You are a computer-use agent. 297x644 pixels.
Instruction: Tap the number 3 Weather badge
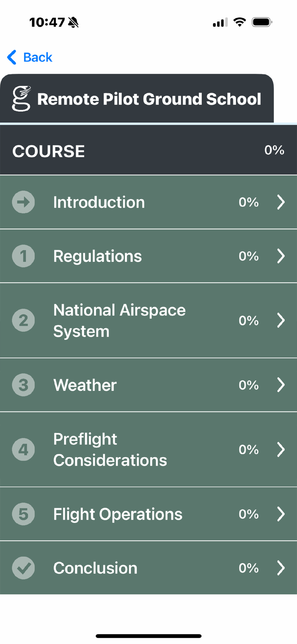pyautogui.click(x=23, y=385)
